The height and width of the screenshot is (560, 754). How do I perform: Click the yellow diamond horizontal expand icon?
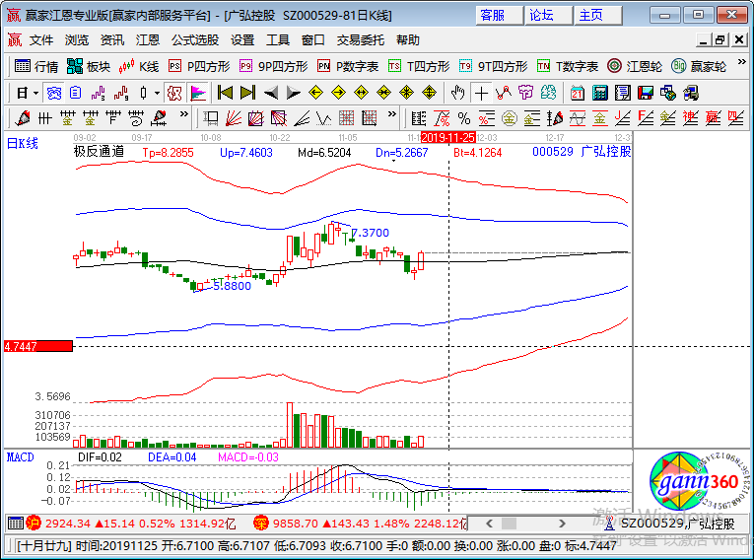(361, 93)
